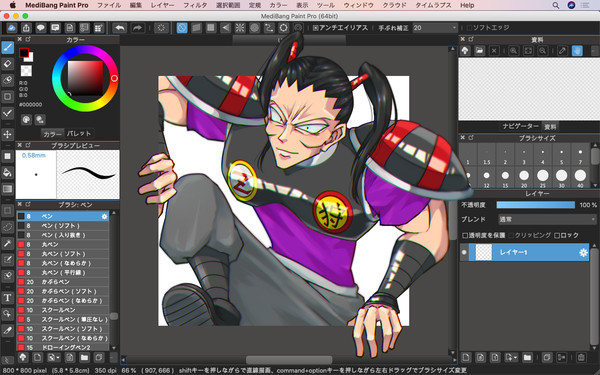This screenshot has height=375, width=600.
Task: Open the add-layer dropdown arrow button
Action: (x=512, y=357)
